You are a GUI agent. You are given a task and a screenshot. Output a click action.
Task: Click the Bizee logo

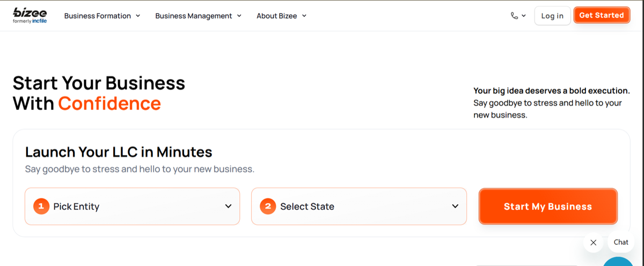pos(30,16)
